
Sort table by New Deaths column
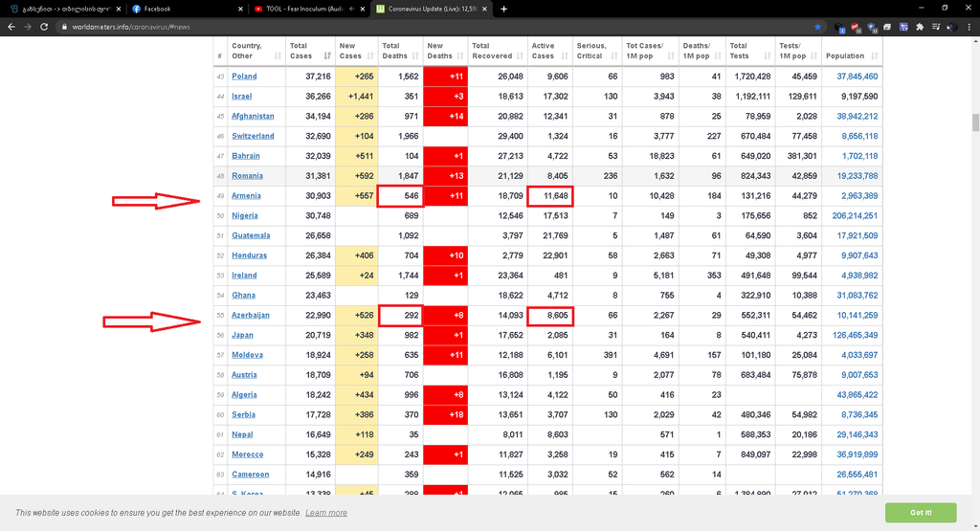pyautogui.click(x=444, y=51)
